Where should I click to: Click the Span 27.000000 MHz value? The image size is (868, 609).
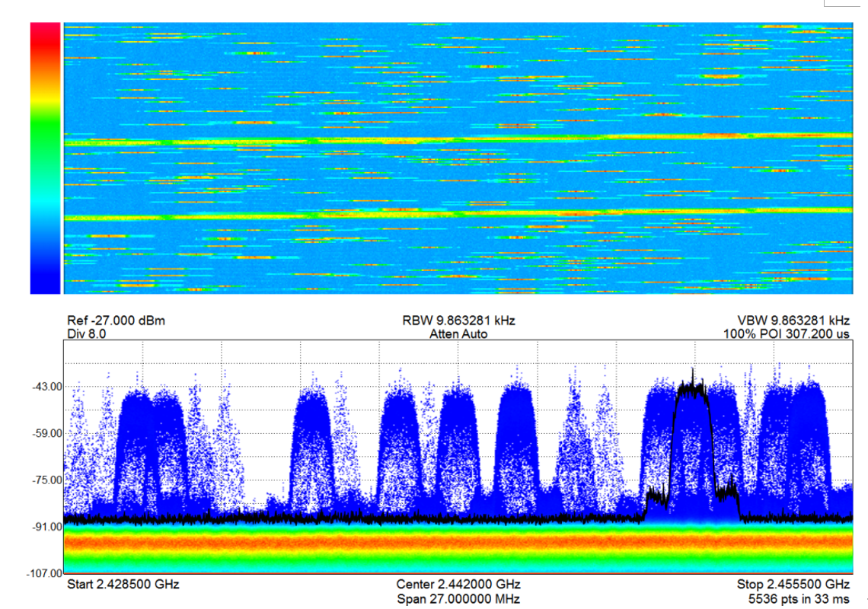coord(458,599)
